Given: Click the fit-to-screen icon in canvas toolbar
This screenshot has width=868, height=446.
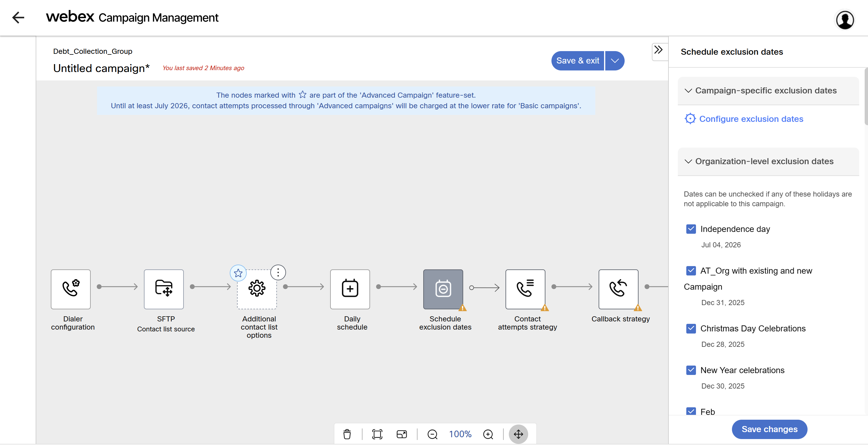Looking at the screenshot, I should pos(377,434).
